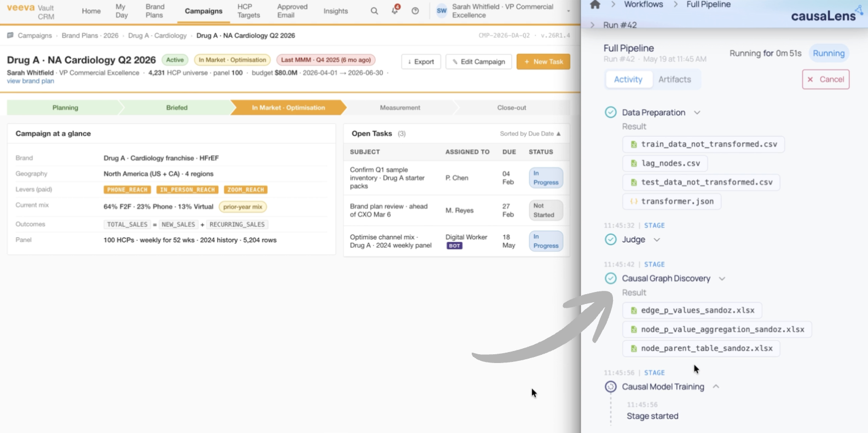Open the My Day menu item
The image size is (868, 433).
pyautogui.click(x=121, y=11)
